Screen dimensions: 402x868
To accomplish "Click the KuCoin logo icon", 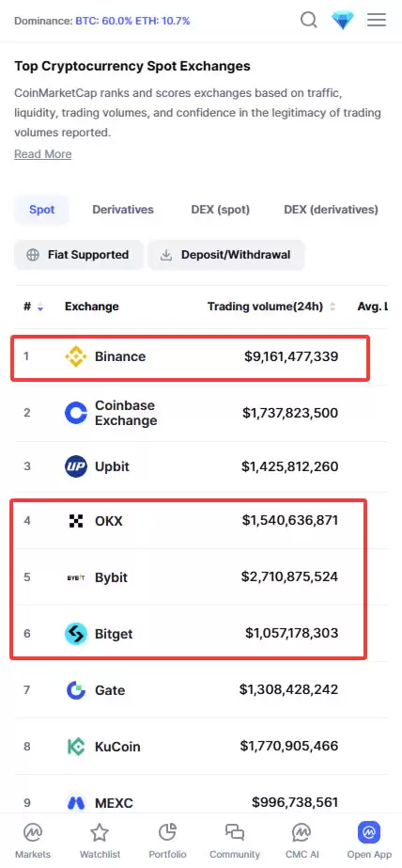I will coord(76,747).
